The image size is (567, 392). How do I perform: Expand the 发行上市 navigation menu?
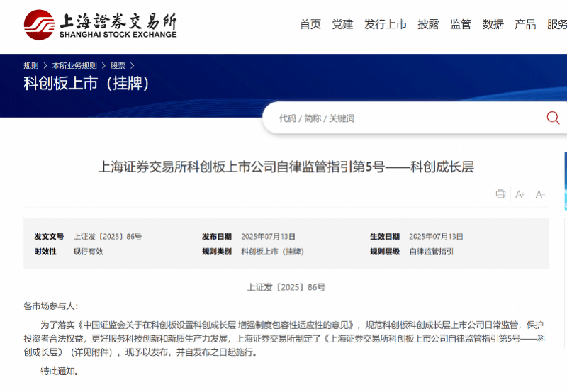(386, 24)
